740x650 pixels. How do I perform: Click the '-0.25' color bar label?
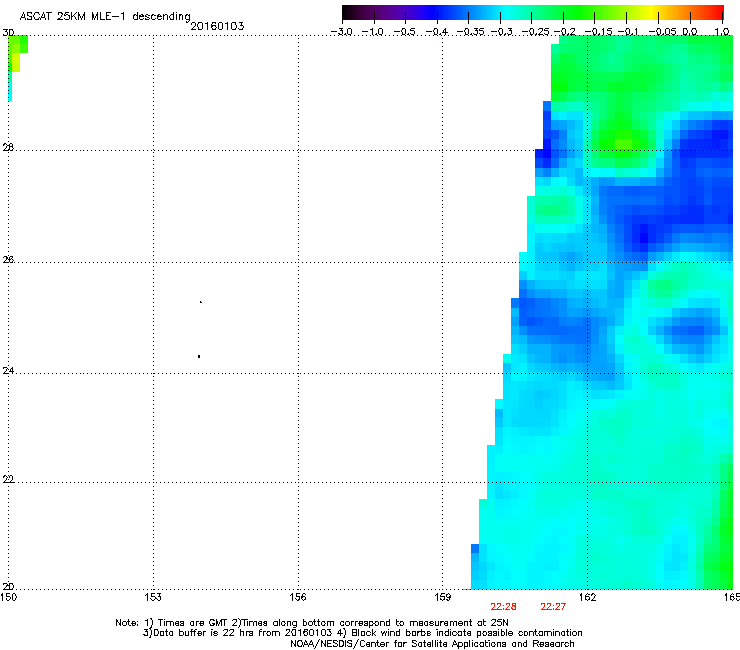click(x=536, y=32)
